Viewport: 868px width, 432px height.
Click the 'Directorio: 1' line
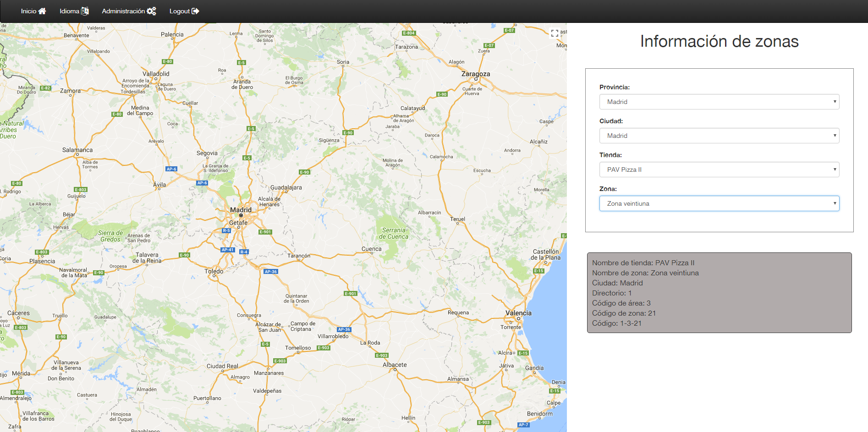(612, 293)
